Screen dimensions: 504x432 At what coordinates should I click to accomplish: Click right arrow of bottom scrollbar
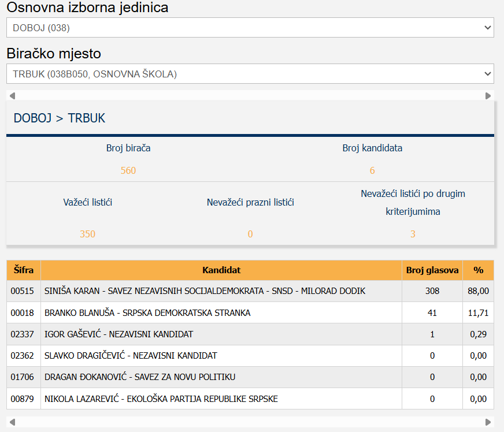pos(488,422)
